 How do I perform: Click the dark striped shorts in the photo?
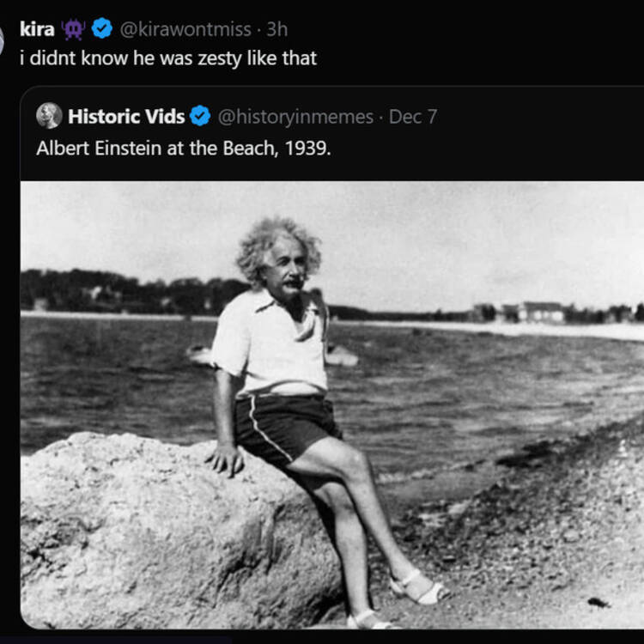[x=288, y=427]
